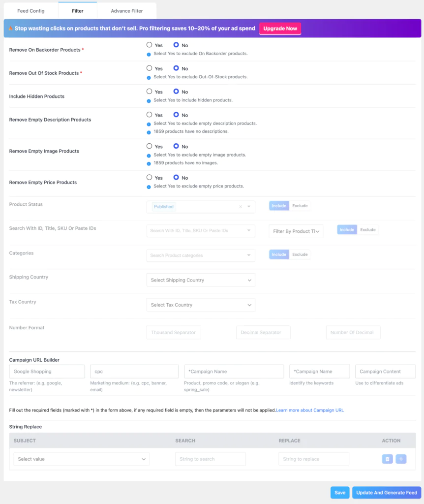Select Yes for Remove On Backorder Products

[150, 45]
